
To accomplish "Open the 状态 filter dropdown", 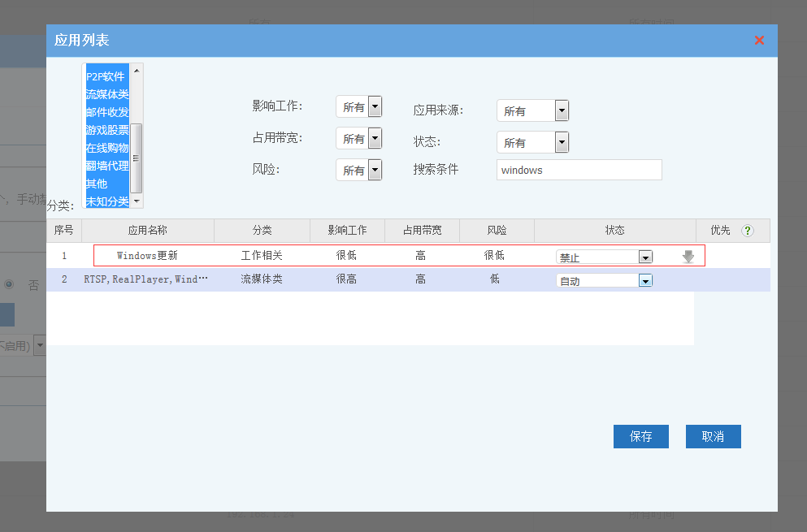I will [562, 143].
